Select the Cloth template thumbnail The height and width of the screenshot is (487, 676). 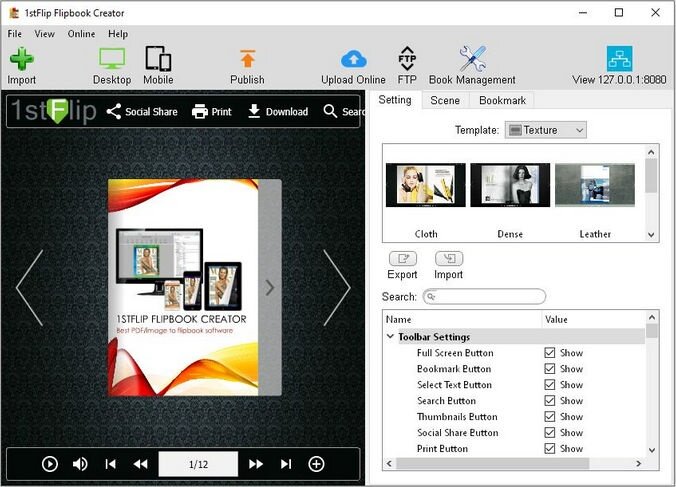pos(426,185)
